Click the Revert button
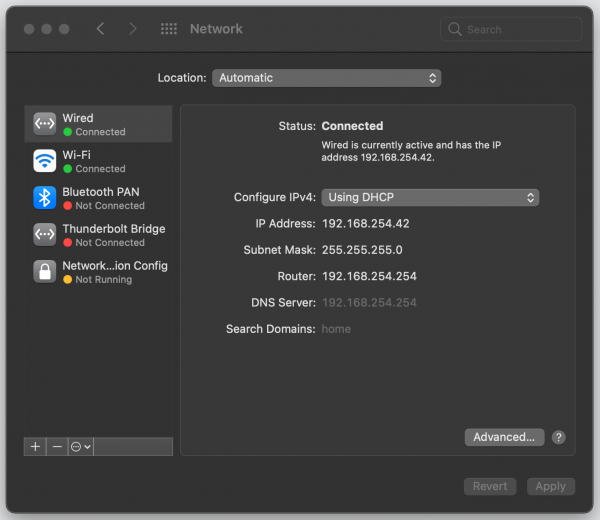 tap(490, 486)
